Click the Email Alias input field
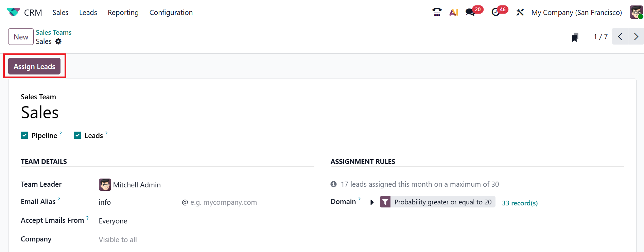The image size is (644, 252). pyautogui.click(x=136, y=202)
